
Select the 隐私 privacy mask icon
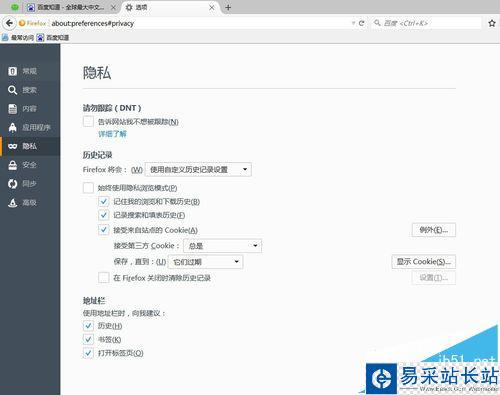(13, 146)
